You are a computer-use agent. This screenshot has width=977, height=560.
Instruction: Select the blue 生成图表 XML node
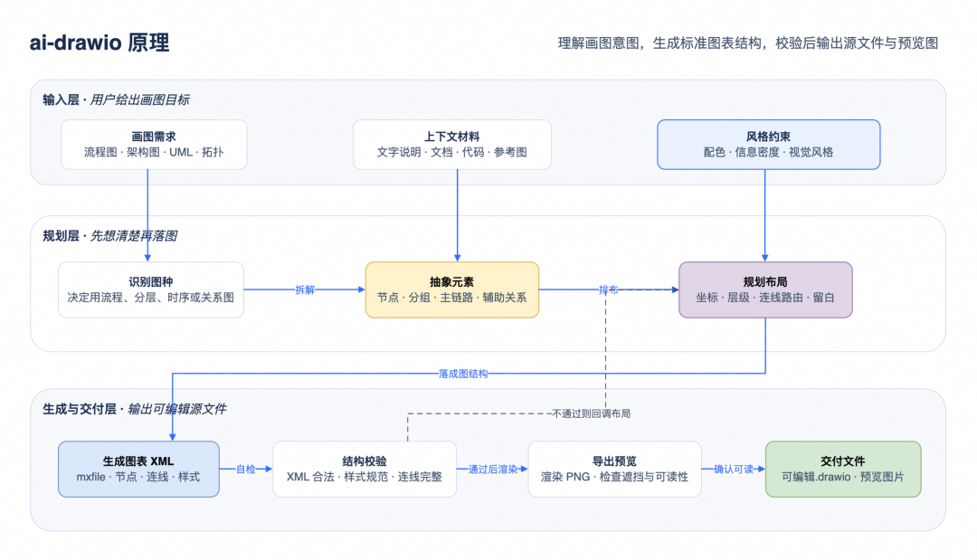pyautogui.click(x=138, y=469)
